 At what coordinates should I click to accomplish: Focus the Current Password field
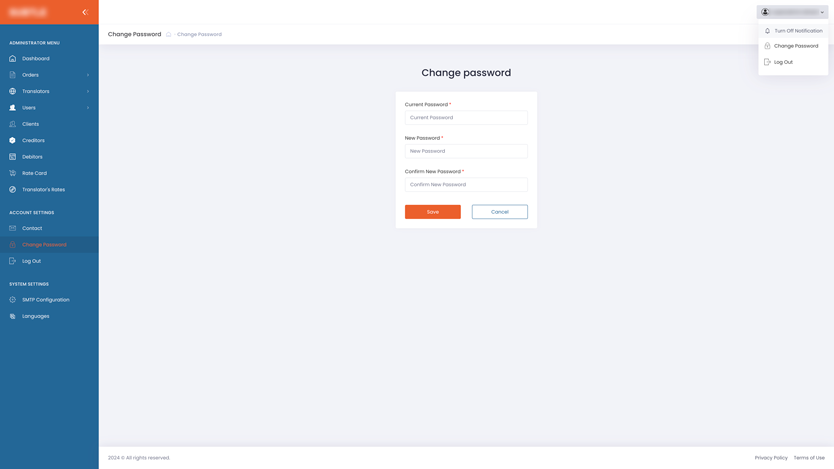click(466, 118)
